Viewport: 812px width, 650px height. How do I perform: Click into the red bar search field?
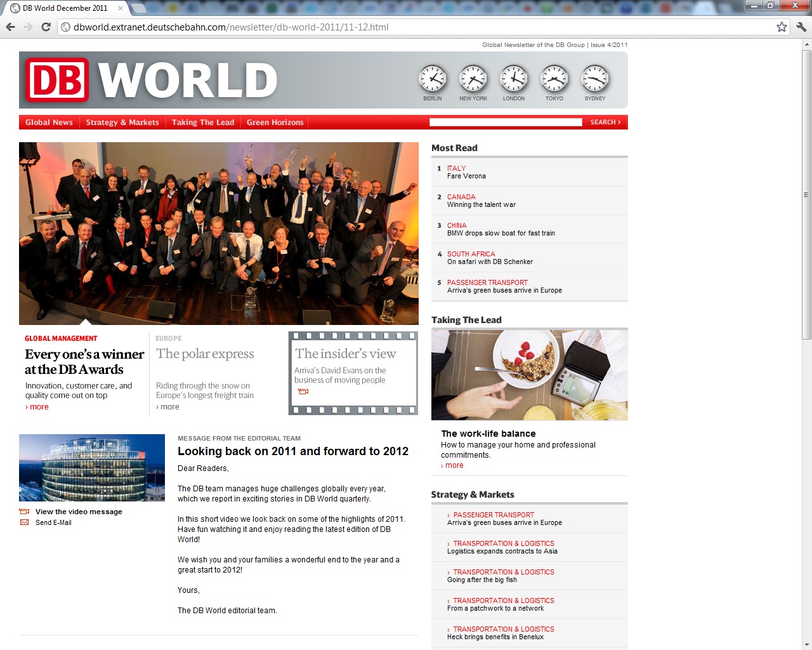pos(505,123)
